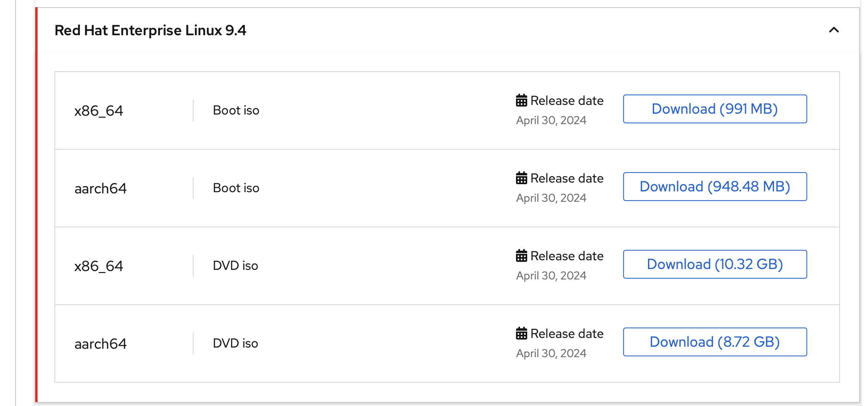The height and width of the screenshot is (406, 868).
Task: Click the Red Hat Enterprise Linux 9.4 heading
Action: pyautogui.click(x=150, y=30)
